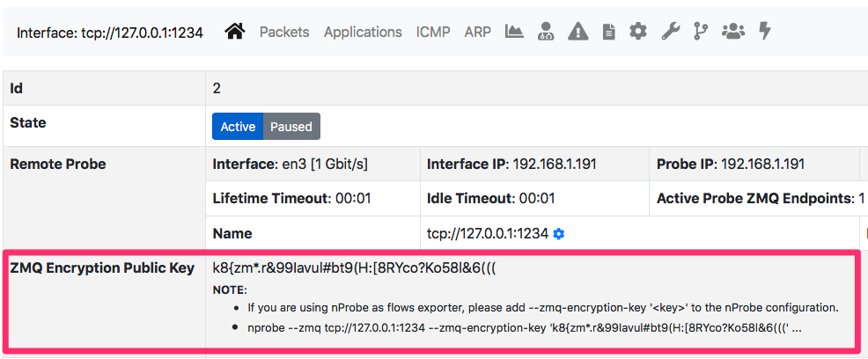Open interface settings gear icon
The height and width of the screenshot is (359, 868).
coord(638,32)
